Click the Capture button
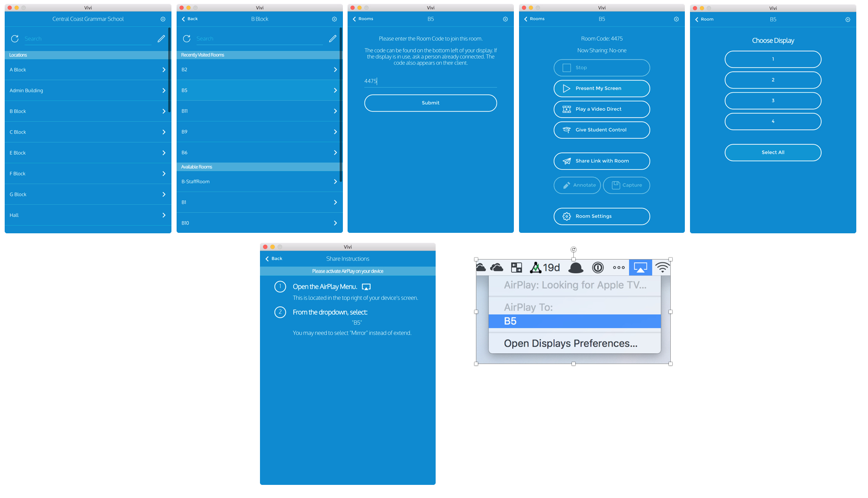Screen dimensions: 868x498 (x=626, y=185)
